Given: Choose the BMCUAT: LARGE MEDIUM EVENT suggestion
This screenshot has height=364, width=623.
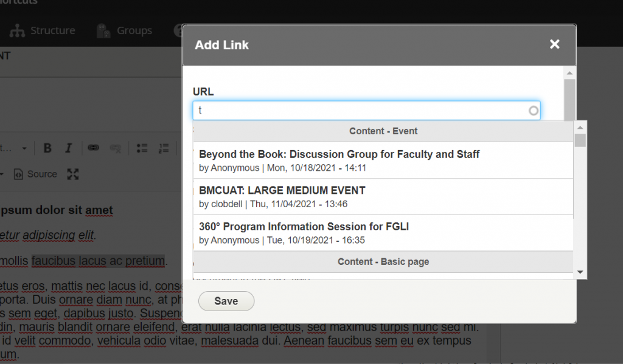Looking at the screenshot, I should tap(383, 197).
